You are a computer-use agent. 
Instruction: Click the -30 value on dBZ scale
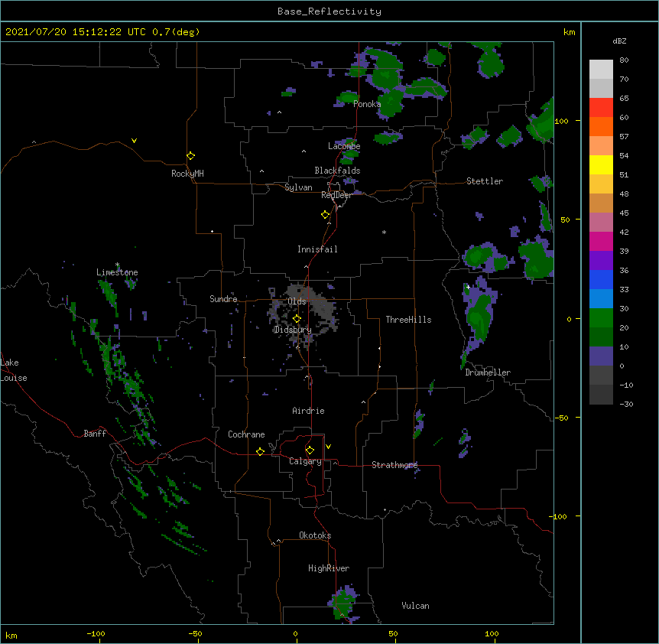(626, 404)
